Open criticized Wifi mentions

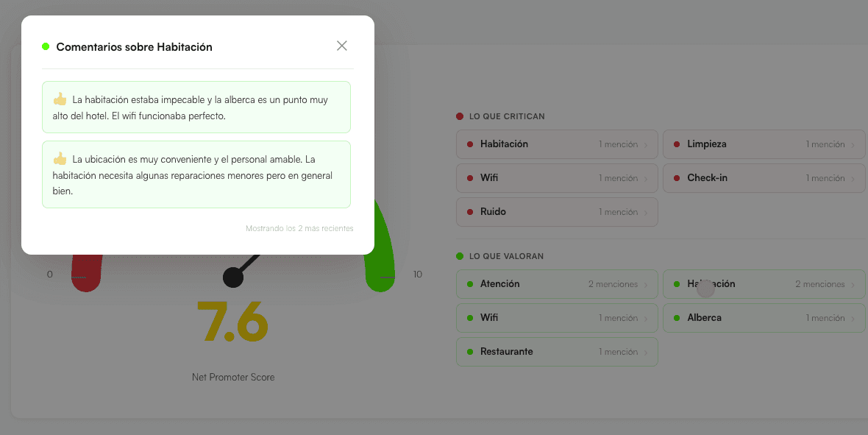pyautogui.click(x=557, y=178)
